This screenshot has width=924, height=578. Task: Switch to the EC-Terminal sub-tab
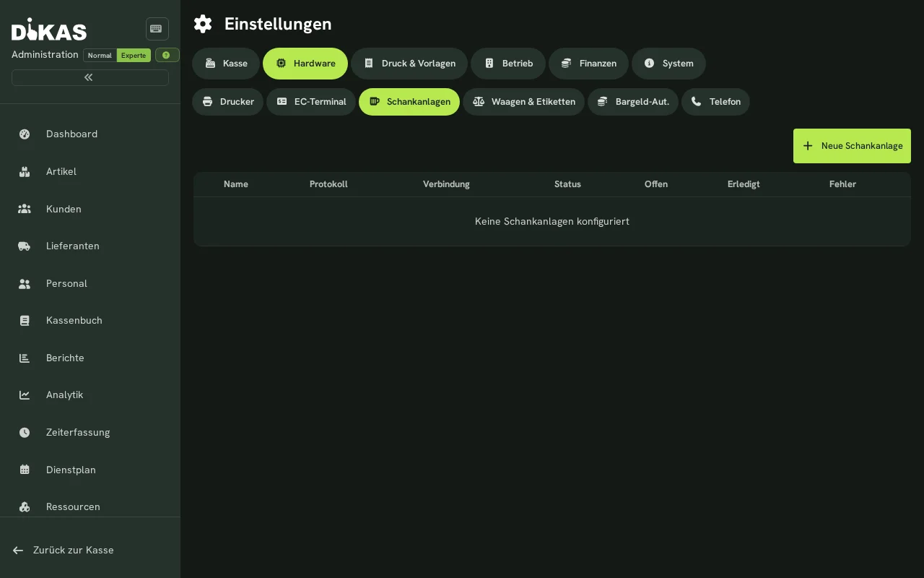tap(311, 102)
